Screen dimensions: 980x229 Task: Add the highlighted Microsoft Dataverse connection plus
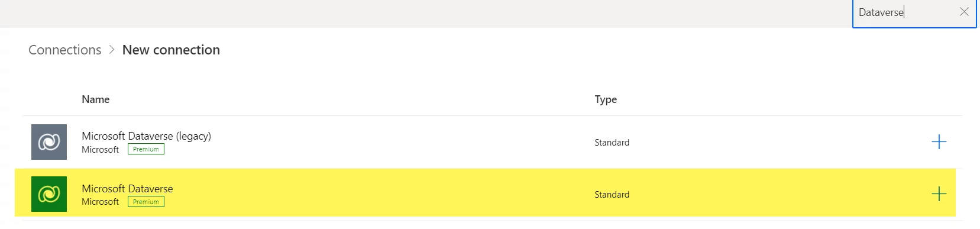[939, 194]
